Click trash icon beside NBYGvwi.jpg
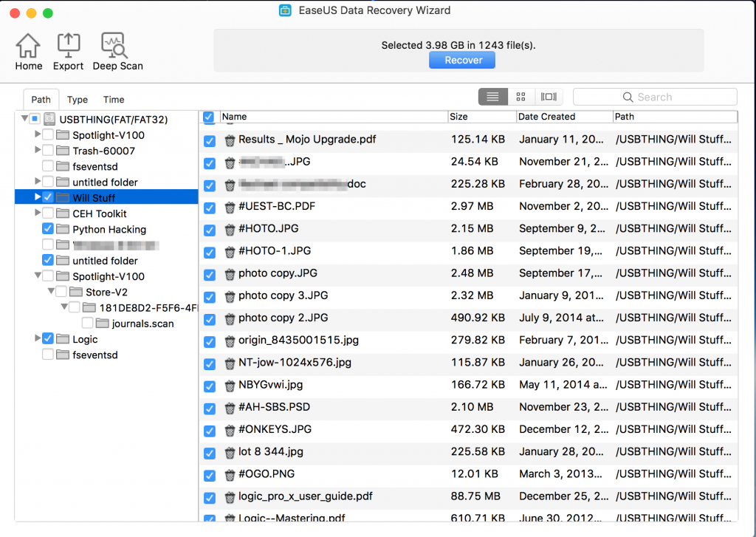Image resolution: width=756 pixels, height=537 pixels. [230, 386]
